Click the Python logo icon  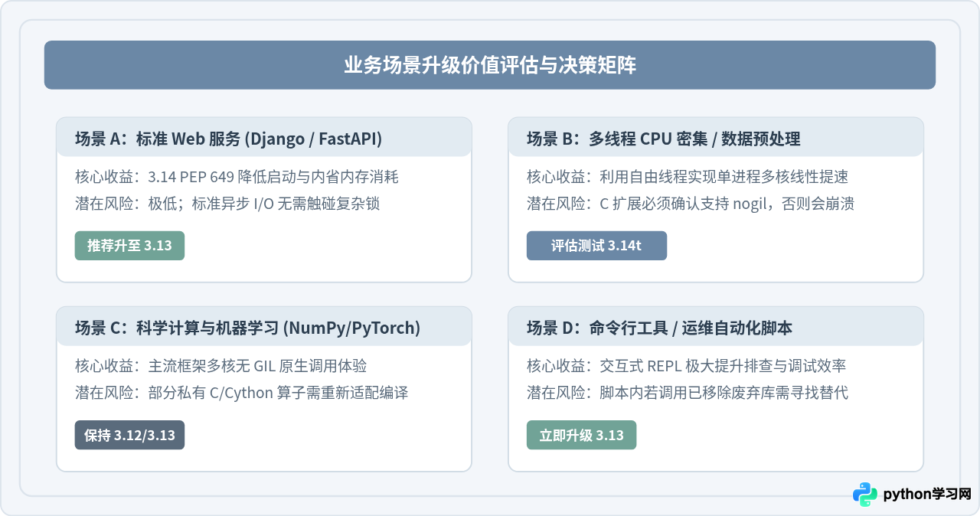865,495
